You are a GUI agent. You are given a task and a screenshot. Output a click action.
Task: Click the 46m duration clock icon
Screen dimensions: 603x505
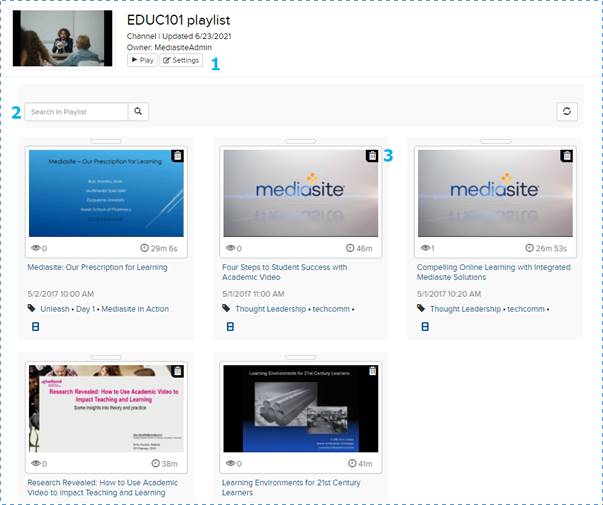coord(350,248)
